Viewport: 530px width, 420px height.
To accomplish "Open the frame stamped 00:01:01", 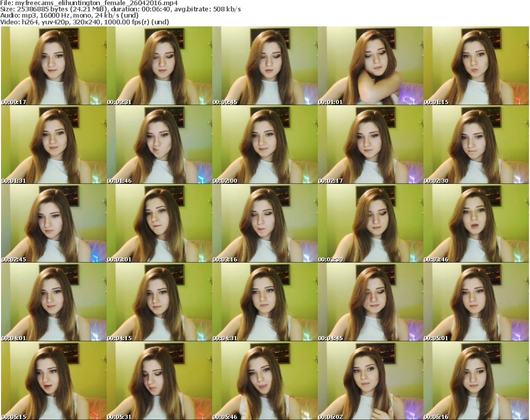I will click(371, 66).
